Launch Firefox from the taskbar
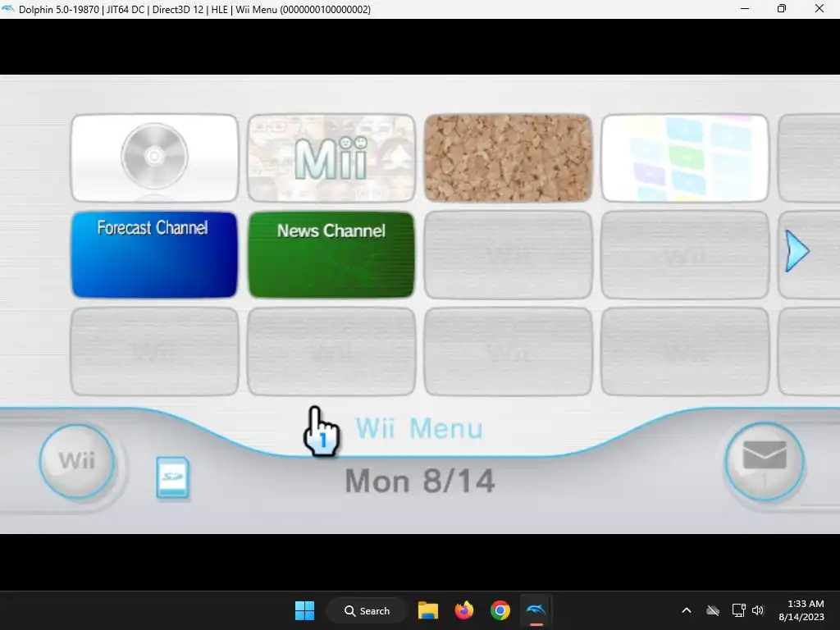This screenshot has width=840, height=630. [x=464, y=610]
